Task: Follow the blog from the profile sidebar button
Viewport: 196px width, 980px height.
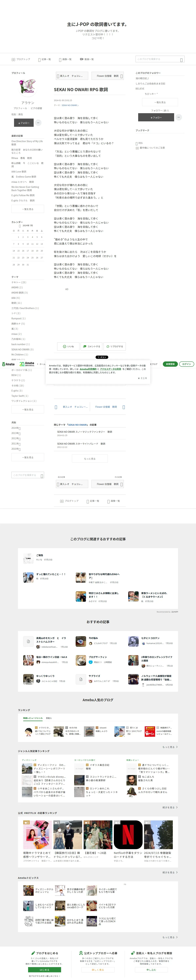Action: (x=24, y=123)
